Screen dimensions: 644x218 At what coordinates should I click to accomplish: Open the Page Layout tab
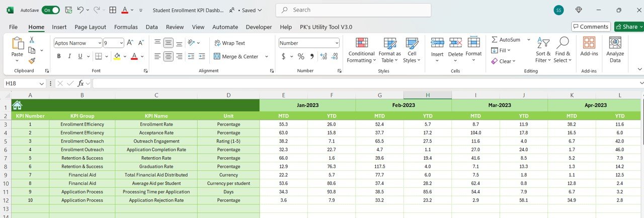[91, 27]
